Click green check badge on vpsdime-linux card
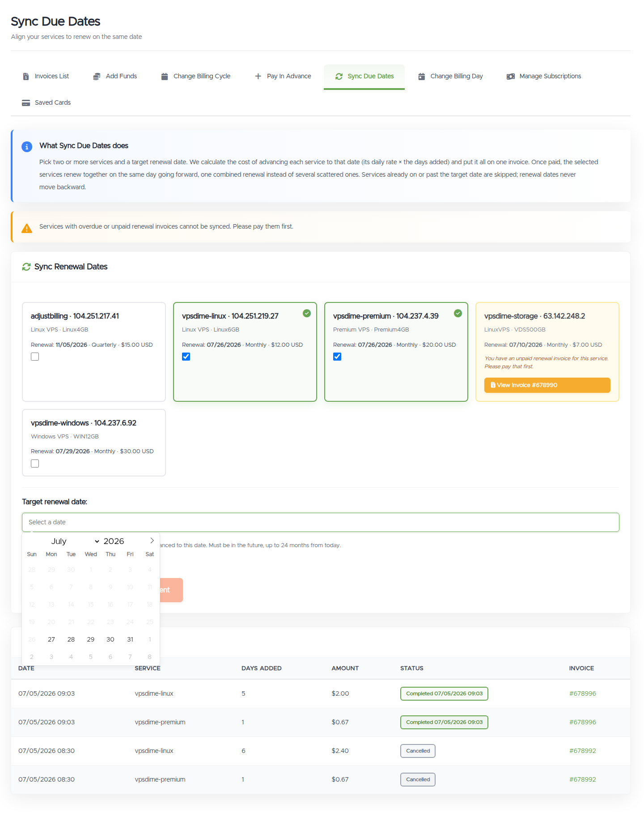 point(307,313)
